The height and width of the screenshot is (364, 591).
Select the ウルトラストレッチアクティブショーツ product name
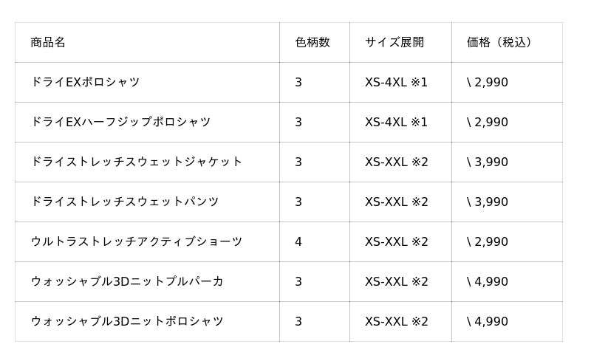137,241
